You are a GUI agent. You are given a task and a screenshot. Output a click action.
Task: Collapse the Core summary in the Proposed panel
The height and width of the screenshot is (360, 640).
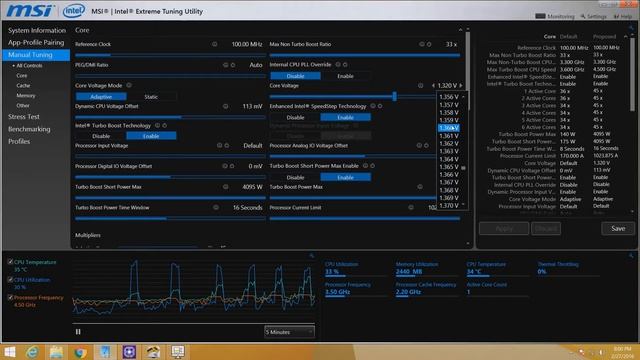pyautogui.click(x=626, y=37)
